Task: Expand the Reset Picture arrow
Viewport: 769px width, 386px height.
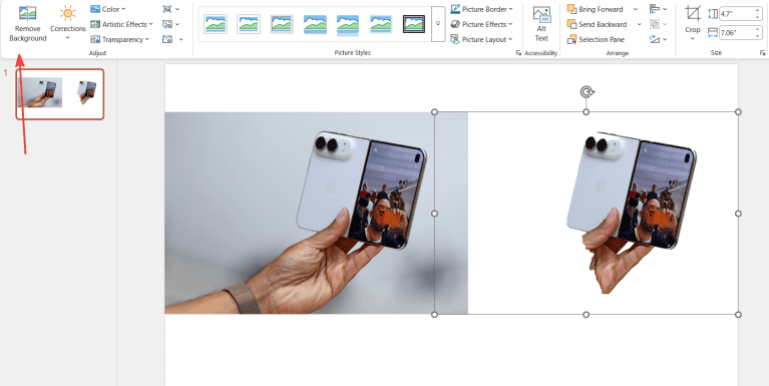Action: [x=180, y=39]
